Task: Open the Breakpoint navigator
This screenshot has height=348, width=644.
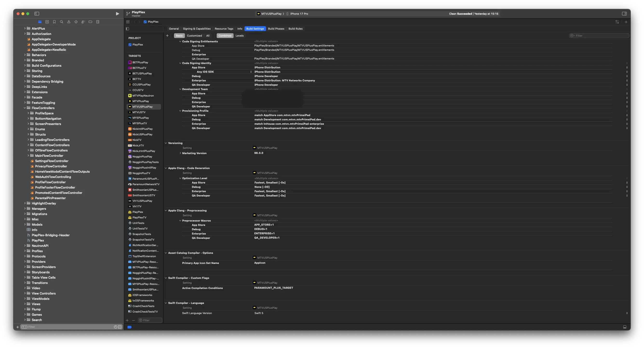Action: pos(90,22)
